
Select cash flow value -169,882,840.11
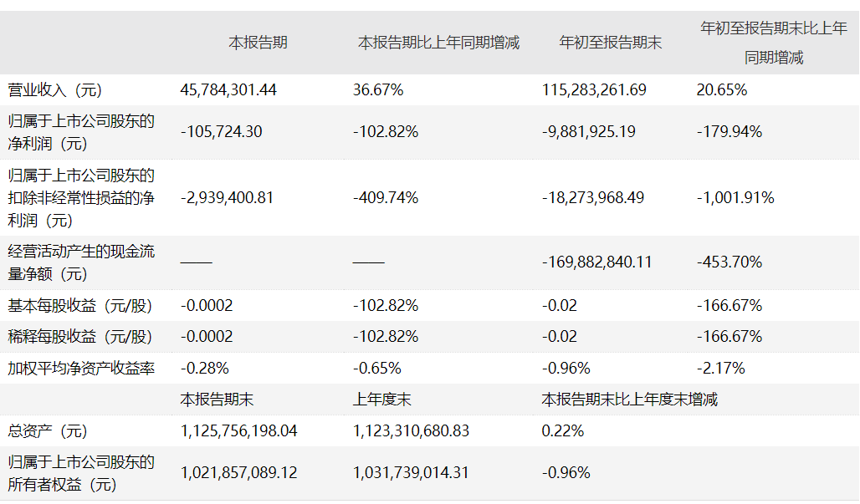597,262
